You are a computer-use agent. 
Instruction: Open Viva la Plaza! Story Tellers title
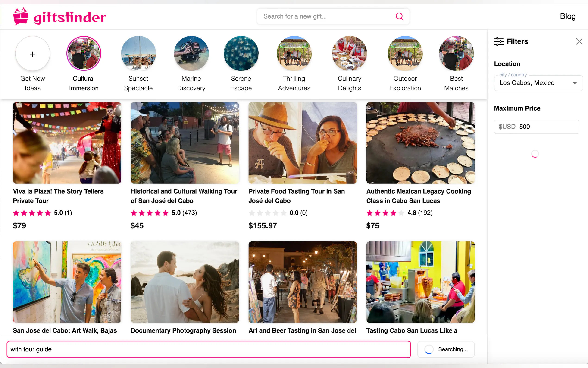[x=58, y=196]
